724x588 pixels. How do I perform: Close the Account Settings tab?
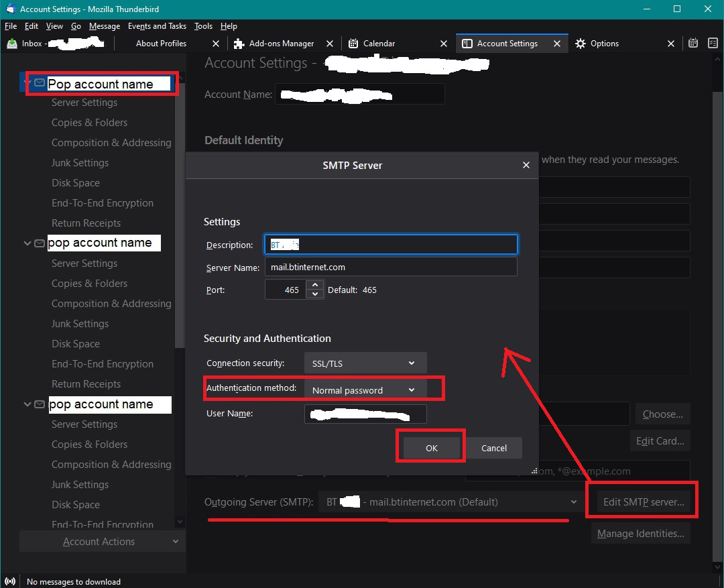point(557,44)
